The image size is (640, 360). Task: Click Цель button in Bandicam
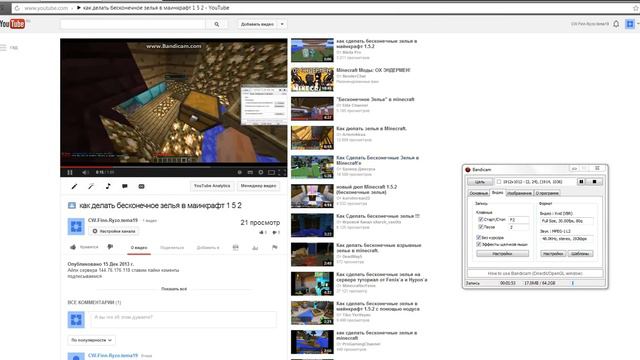[x=480, y=182]
